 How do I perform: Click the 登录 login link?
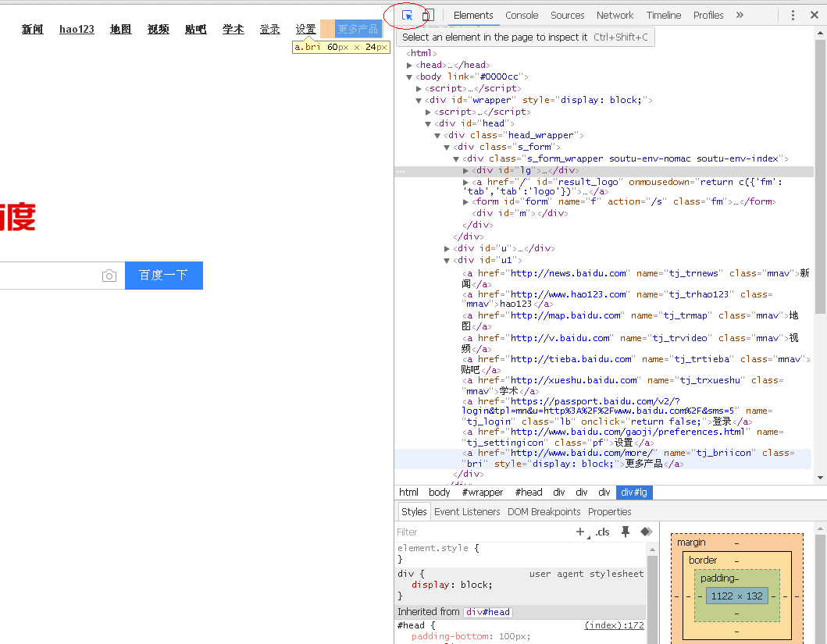[270, 29]
